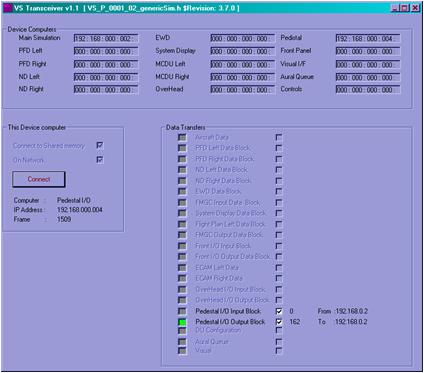
Task: Check the FMGC Input Data Block checkbox
Action: point(279,202)
